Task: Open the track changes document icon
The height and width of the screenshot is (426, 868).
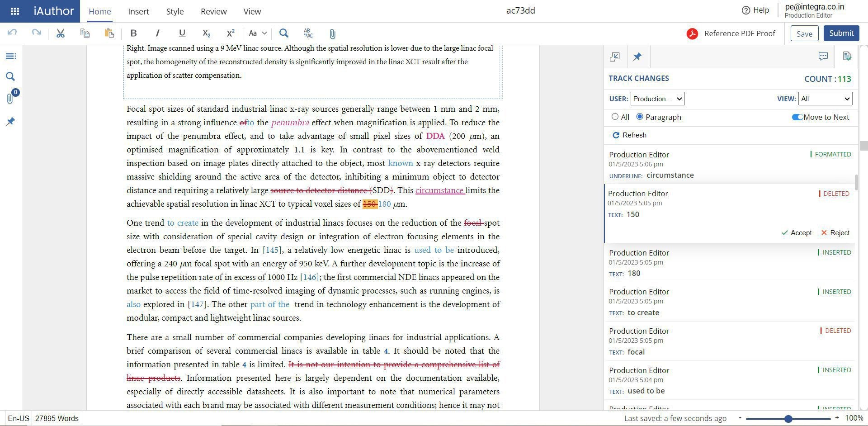Action: 847,56
